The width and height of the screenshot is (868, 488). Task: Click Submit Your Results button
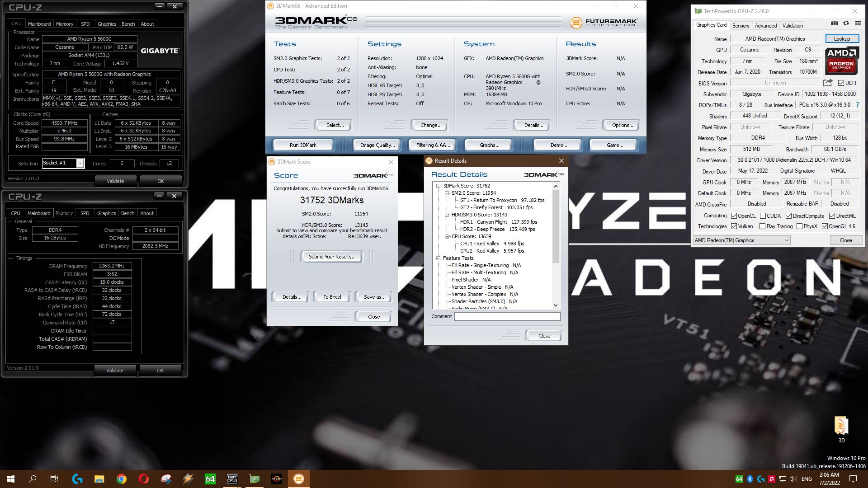(332, 257)
